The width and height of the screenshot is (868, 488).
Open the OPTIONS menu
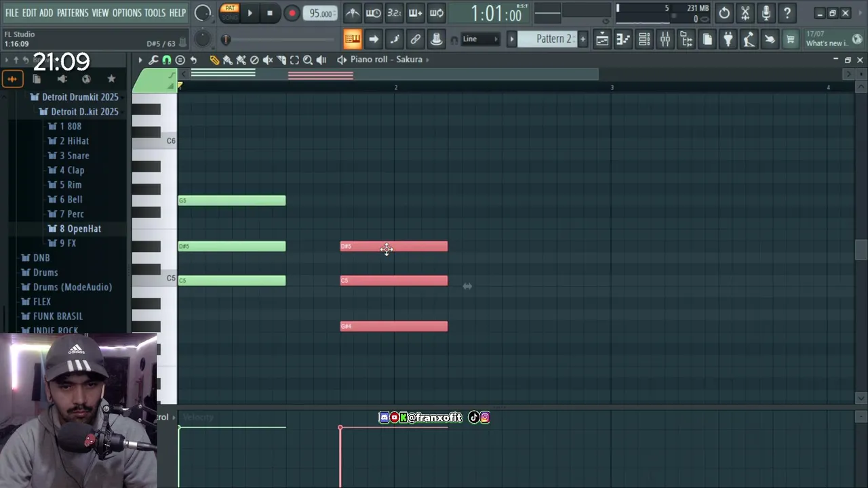pyautogui.click(x=127, y=13)
